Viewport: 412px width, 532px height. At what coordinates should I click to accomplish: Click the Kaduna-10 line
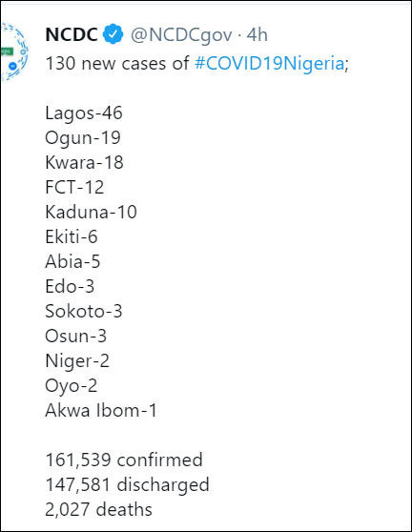pos(91,212)
